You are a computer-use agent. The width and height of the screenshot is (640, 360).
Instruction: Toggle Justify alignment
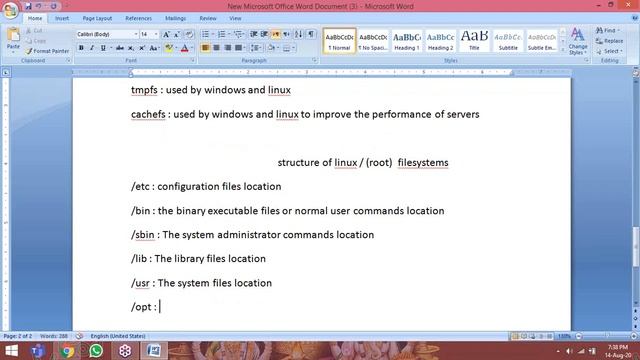[238, 48]
